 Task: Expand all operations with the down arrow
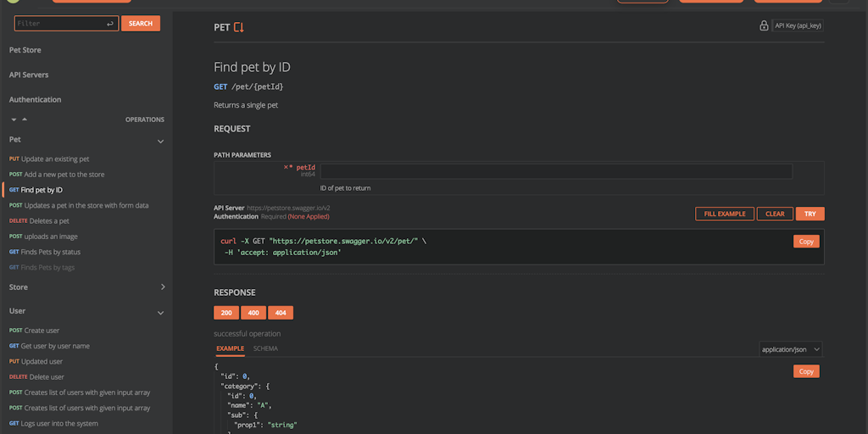coord(14,120)
